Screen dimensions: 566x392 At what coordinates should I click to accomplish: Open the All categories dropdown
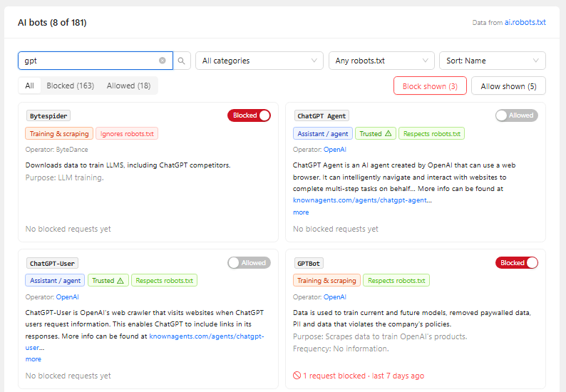[x=259, y=61]
